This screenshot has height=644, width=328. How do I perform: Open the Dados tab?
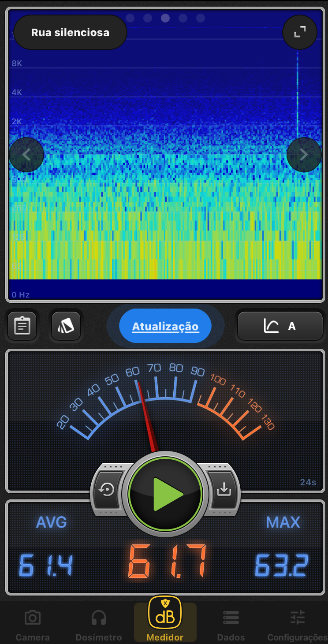231,625
